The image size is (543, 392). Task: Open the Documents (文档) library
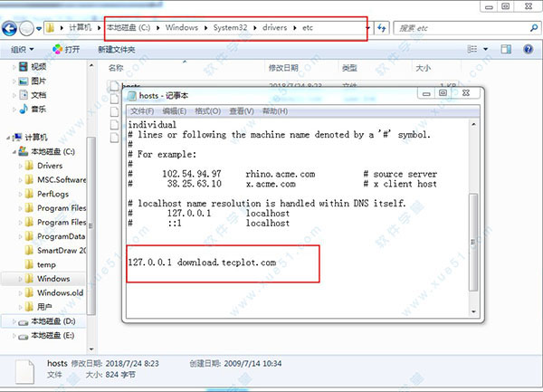click(23, 94)
